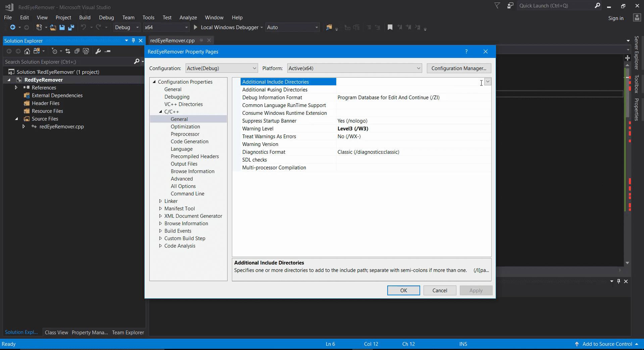Open the Auto toolbar dropdown
Image resolution: width=644 pixels, height=350 pixels.
coord(292,27)
